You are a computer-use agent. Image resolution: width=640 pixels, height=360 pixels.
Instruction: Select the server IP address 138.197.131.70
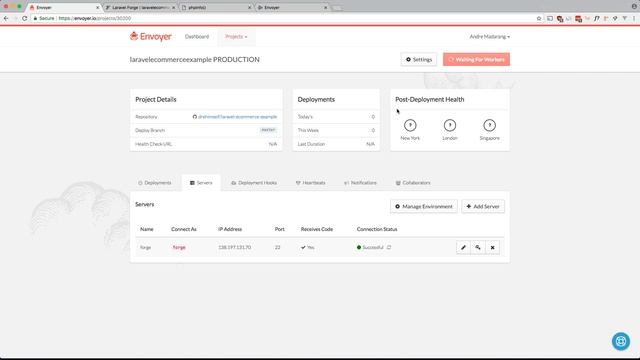[235, 247]
